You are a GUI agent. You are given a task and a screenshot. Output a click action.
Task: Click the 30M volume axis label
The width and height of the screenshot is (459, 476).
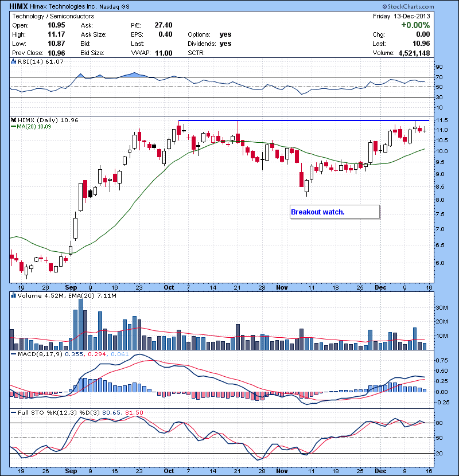[442, 308]
